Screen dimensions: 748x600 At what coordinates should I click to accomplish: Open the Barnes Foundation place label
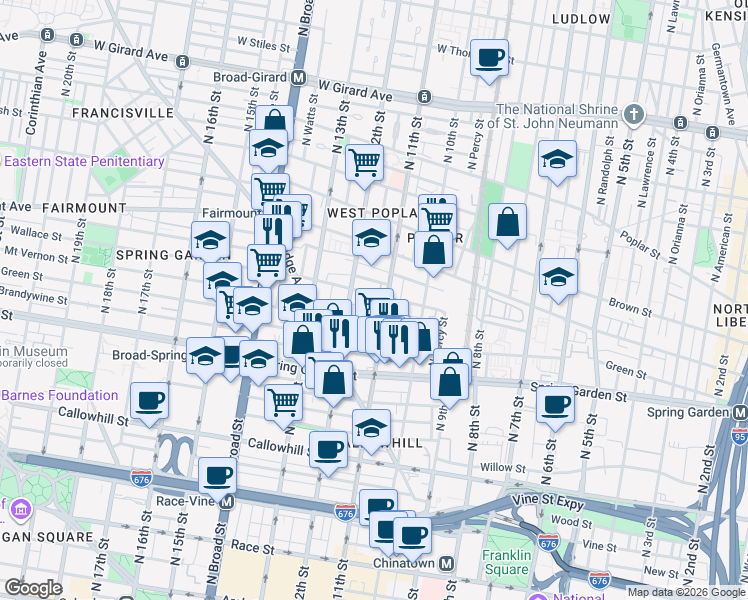click(60, 395)
